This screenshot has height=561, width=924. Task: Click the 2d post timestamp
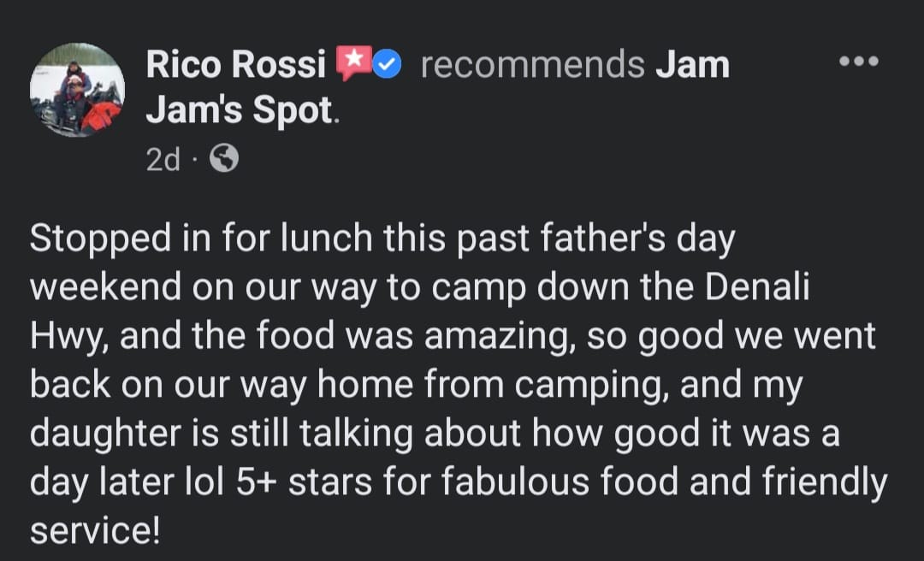163,160
